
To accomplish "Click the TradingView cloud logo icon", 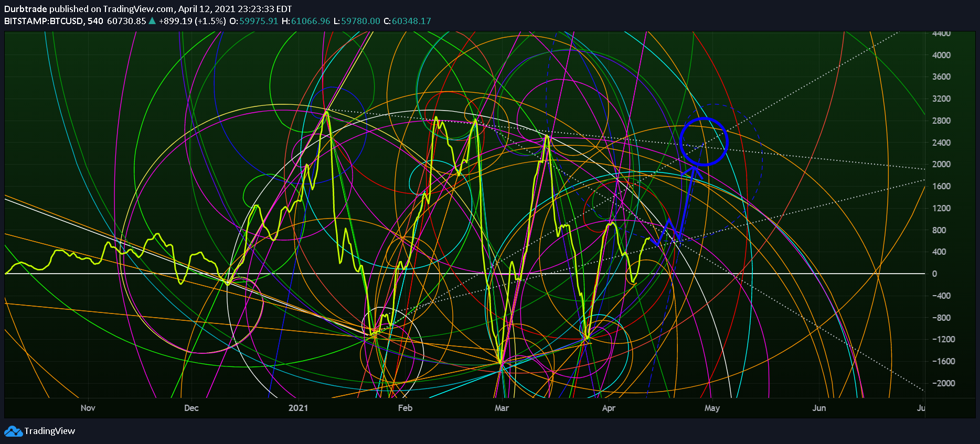I will pyautogui.click(x=13, y=431).
